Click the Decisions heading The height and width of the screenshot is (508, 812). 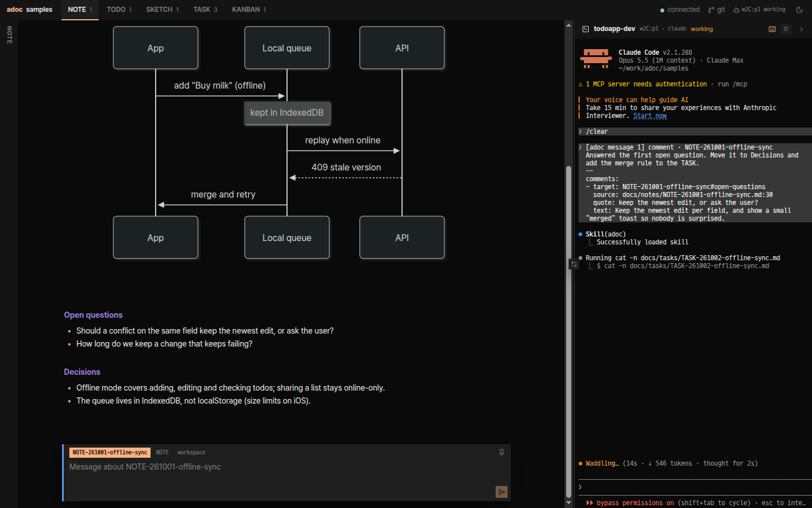click(x=82, y=372)
